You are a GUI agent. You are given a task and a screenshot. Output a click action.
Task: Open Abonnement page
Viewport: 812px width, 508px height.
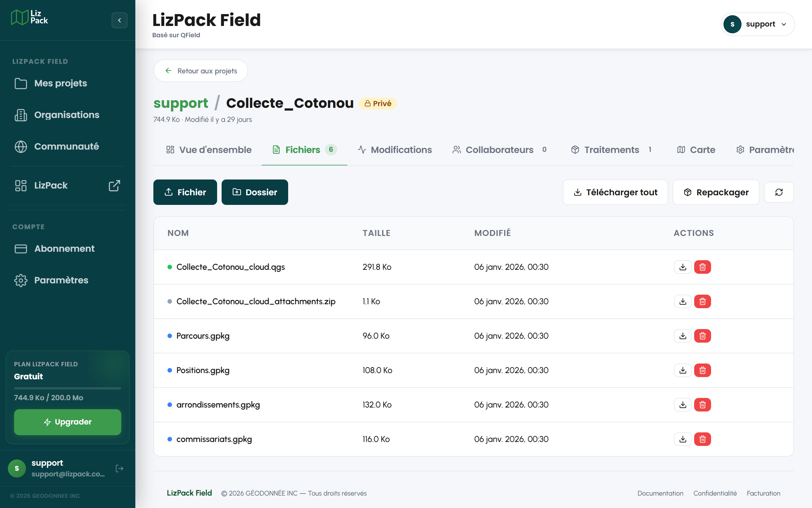(67, 249)
